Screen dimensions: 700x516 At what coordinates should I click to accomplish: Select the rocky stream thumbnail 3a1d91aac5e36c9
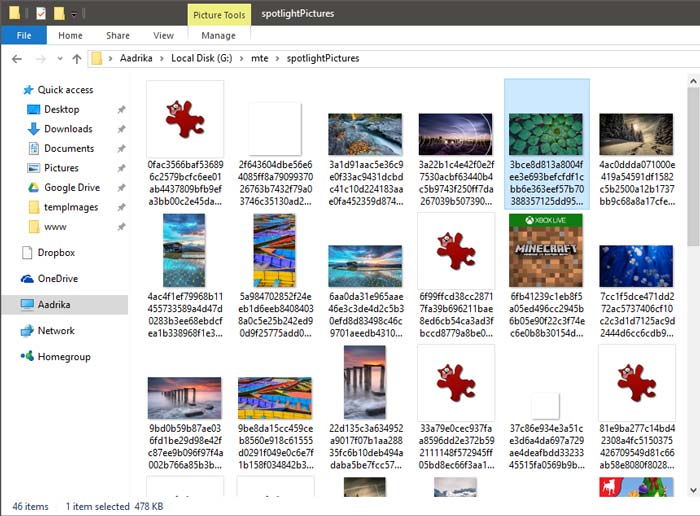365,160
